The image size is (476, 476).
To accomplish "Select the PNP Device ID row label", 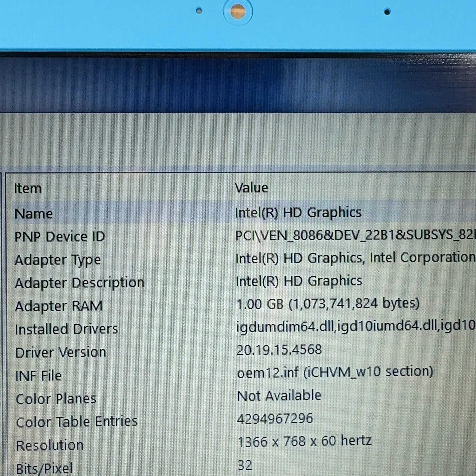I will click(x=60, y=237).
